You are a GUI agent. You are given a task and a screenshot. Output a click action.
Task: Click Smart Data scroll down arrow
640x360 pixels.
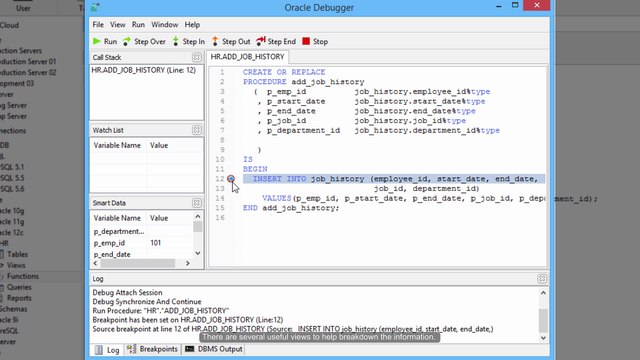pyautogui.click(x=198, y=253)
